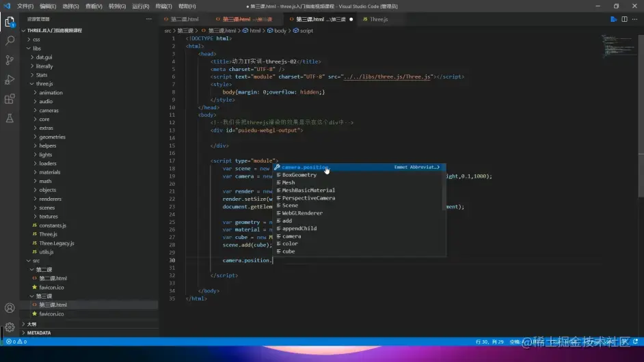Screen dimensions: 644x362
Task: Click the script breadcrumb item
Action: coord(303,31)
